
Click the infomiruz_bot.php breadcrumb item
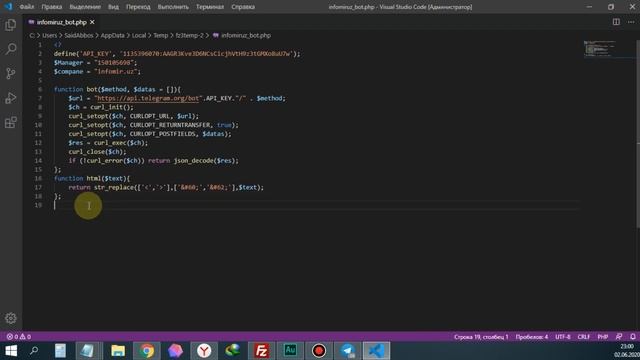tap(242, 36)
